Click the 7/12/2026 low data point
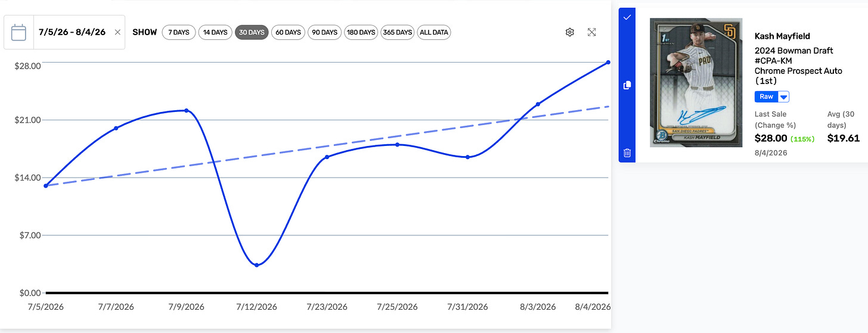This screenshot has width=868, height=333. 256,265
